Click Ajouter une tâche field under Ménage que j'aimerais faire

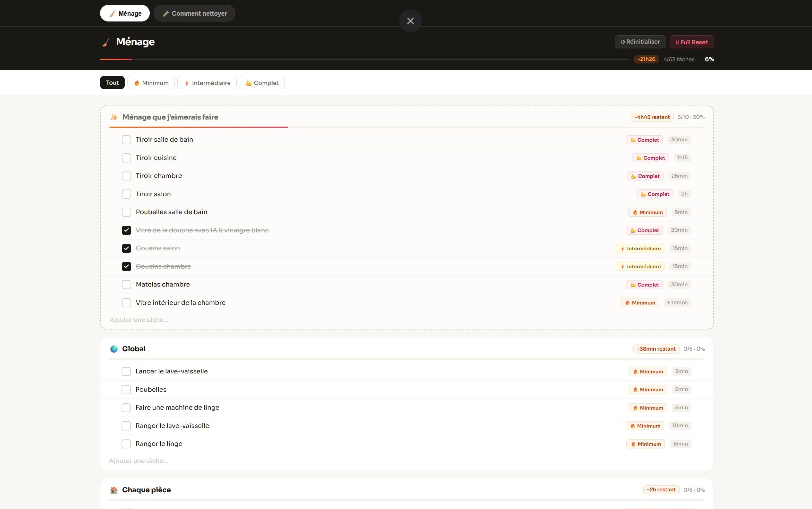click(407, 320)
